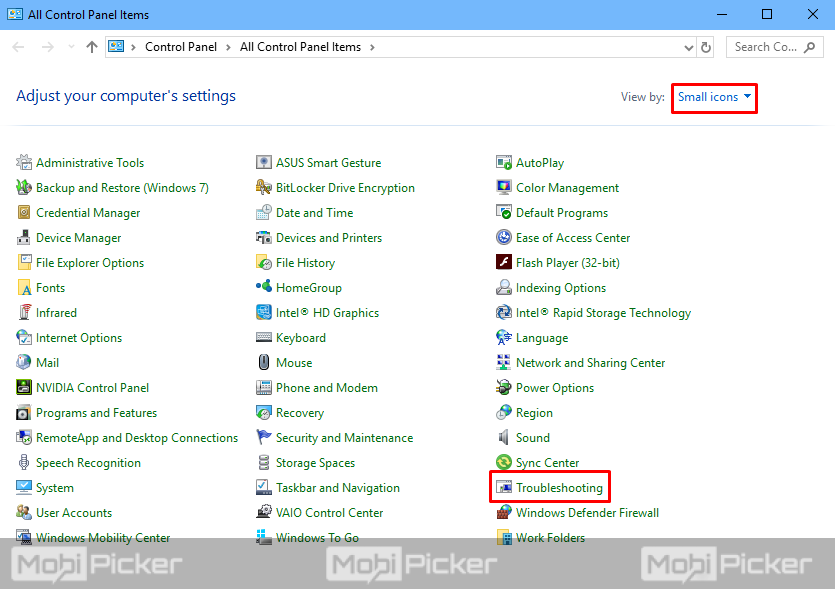Open the Sound speaker icon

(504, 437)
